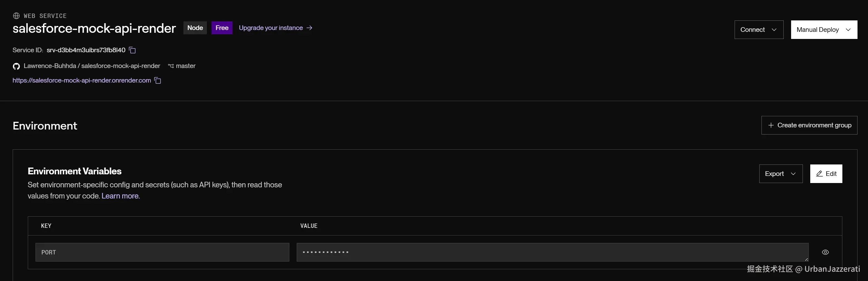
Task: Copy the onrender.com URL with the copy icon
Action: [x=158, y=81]
